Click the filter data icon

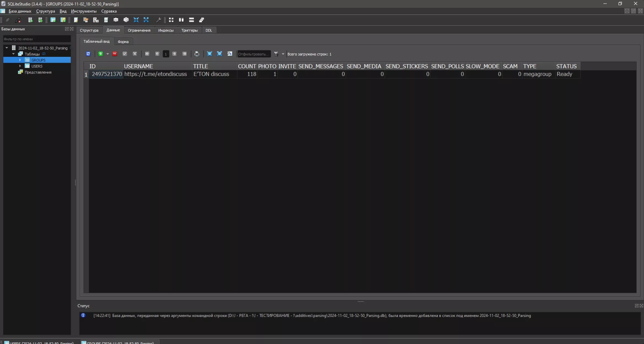[x=277, y=54]
